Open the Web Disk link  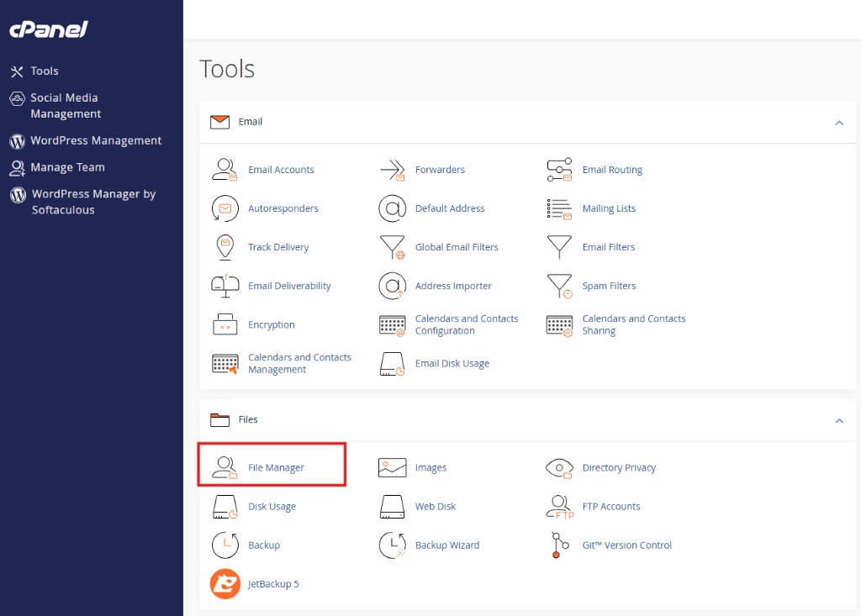pyautogui.click(x=436, y=507)
